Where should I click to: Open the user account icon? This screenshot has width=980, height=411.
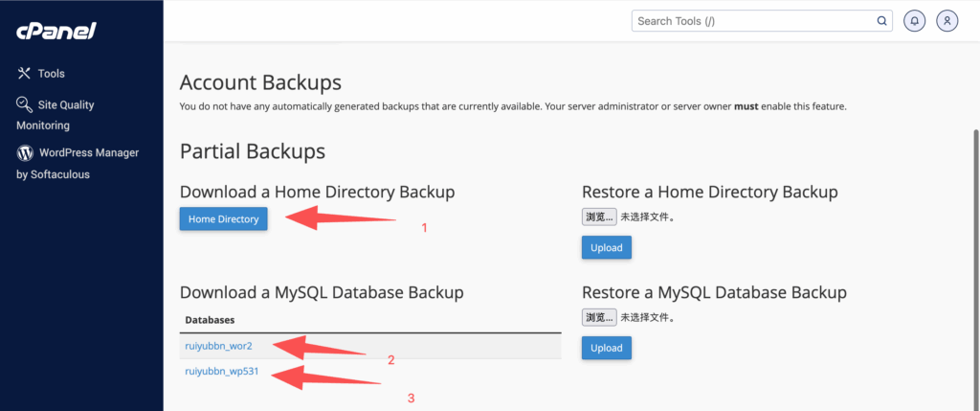947,20
